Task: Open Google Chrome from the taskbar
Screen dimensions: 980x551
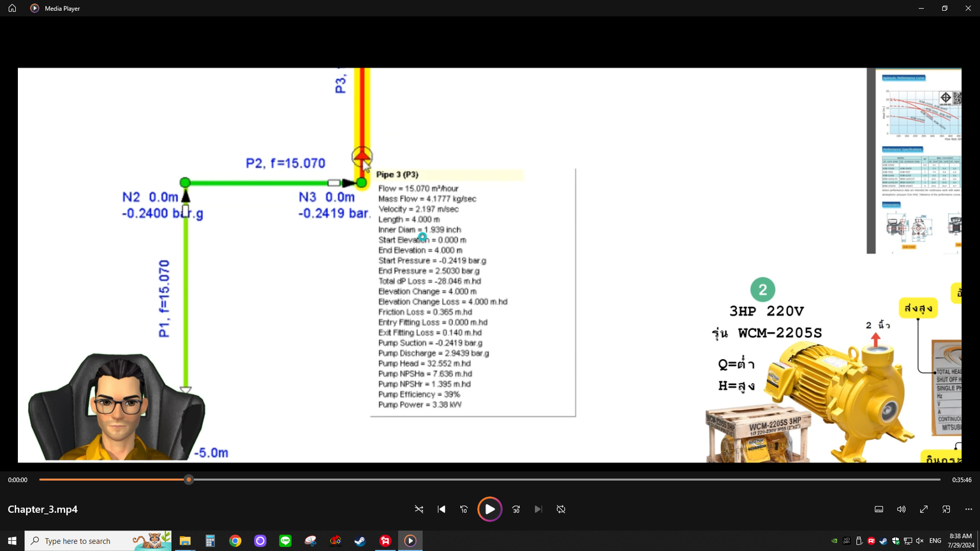Action: coord(235,541)
